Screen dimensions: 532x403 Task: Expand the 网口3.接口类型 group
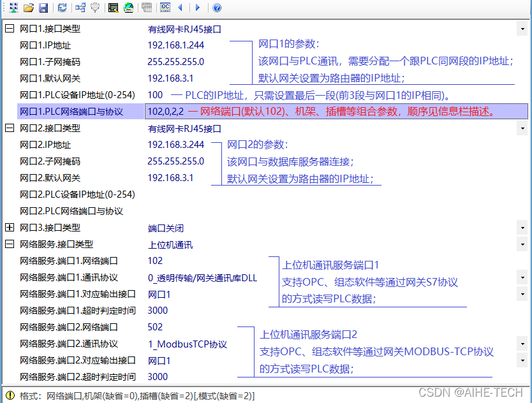10,228
